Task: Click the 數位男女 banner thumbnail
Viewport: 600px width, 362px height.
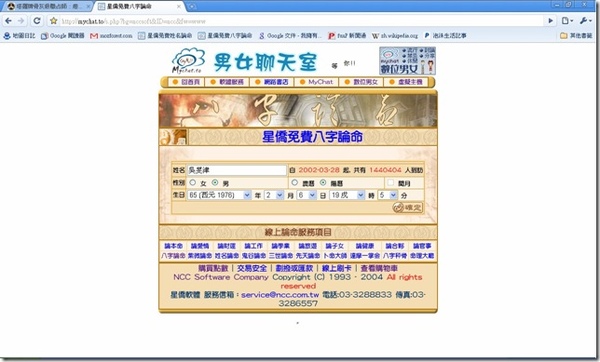Action: pyautogui.click(x=407, y=61)
